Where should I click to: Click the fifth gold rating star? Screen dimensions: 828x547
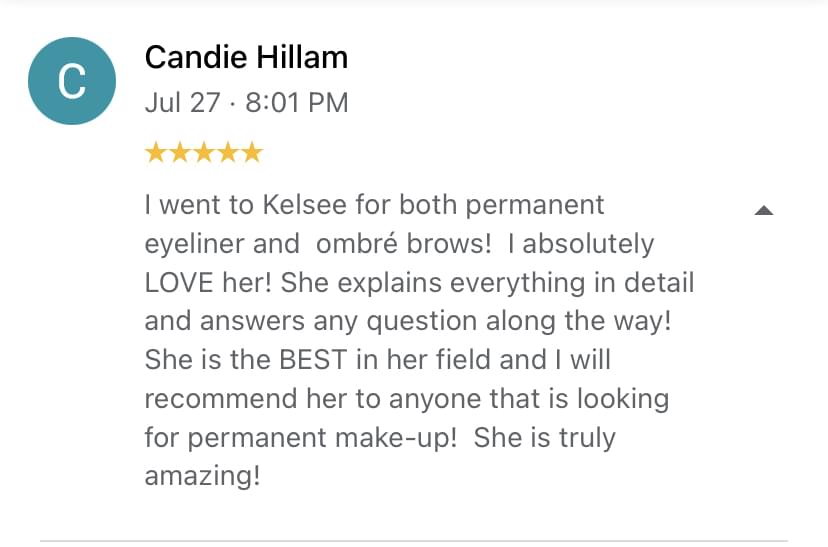click(x=252, y=152)
